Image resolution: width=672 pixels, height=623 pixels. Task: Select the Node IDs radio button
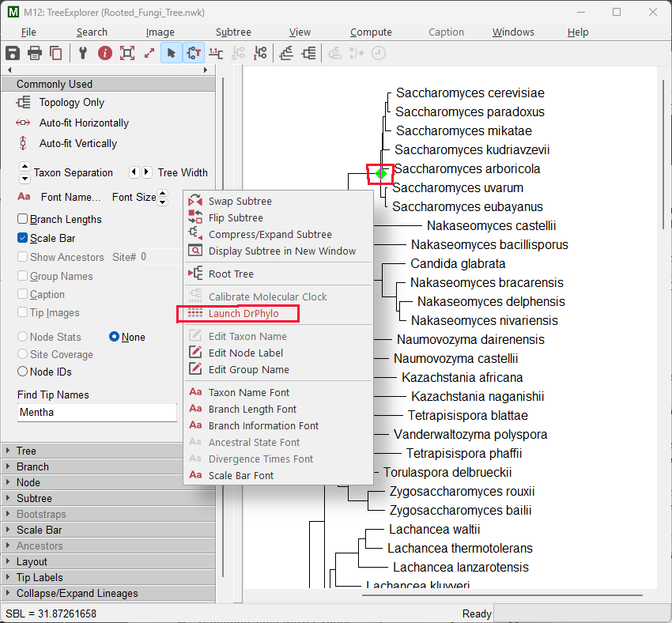pyautogui.click(x=23, y=372)
